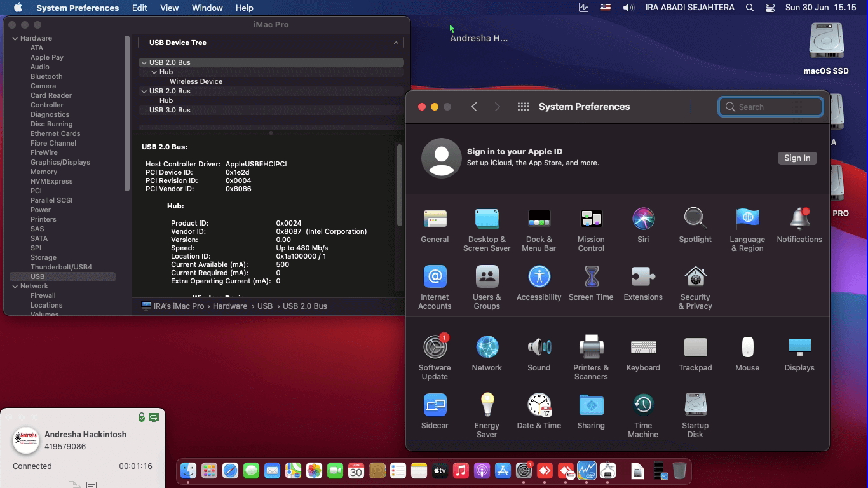Toggle USB Device Tree column sort chevron
The height and width of the screenshot is (488, 868).
pyautogui.click(x=396, y=43)
